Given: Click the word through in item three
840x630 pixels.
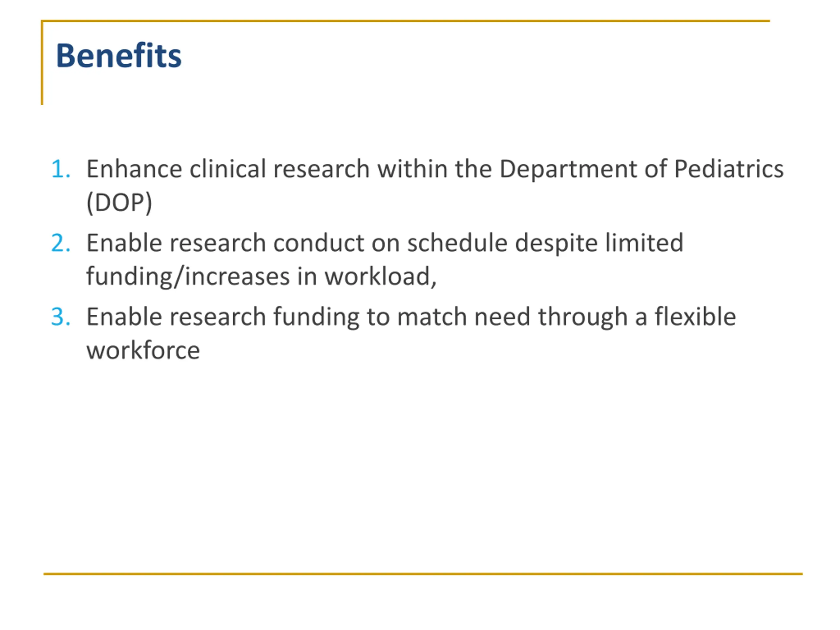Looking at the screenshot, I should (x=582, y=318).
